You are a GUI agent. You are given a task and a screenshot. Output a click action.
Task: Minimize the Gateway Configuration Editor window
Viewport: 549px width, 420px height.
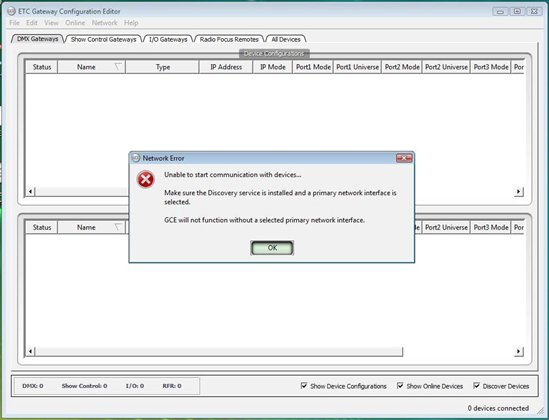coord(500,11)
